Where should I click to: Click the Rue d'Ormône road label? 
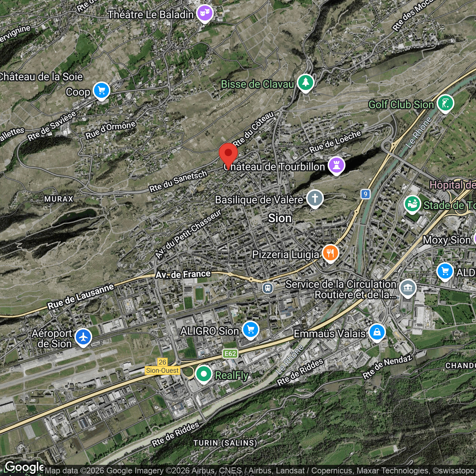click(110, 130)
